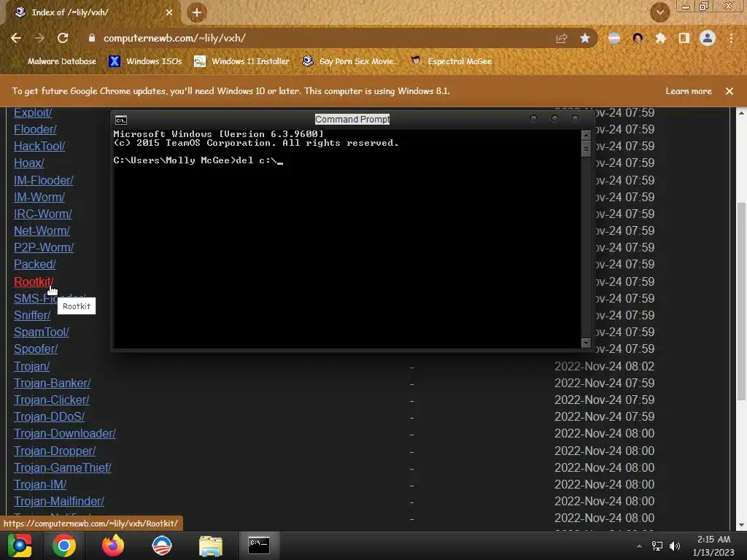The image size is (747, 560).
Task: Open the Chrome profile avatar
Action: click(708, 38)
